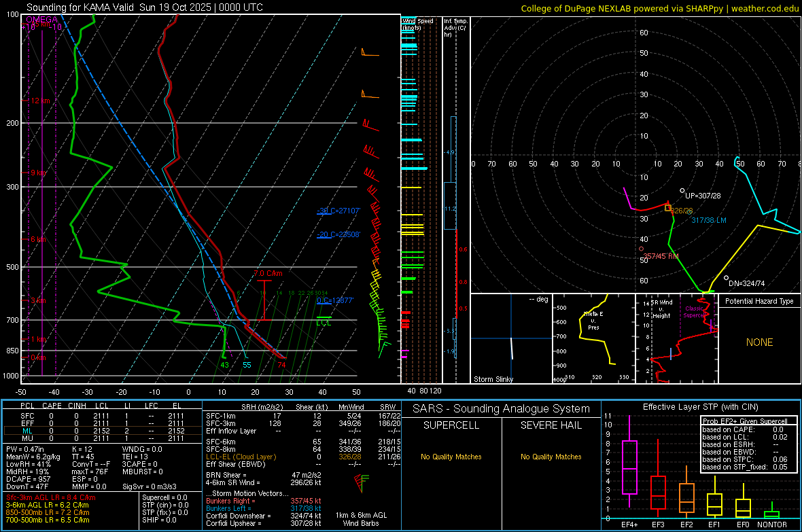Click the '317/38 LM' hodograph label

point(709,220)
